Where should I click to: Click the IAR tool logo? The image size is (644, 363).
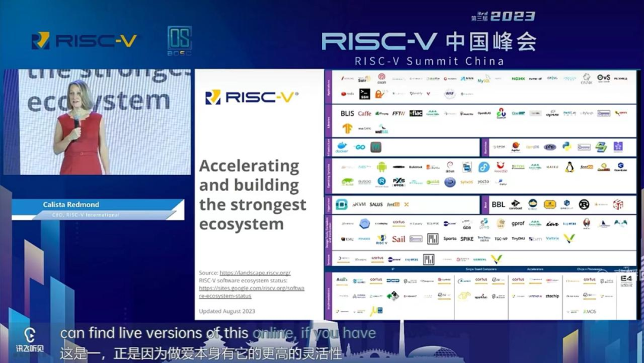click(x=552, y=224)
